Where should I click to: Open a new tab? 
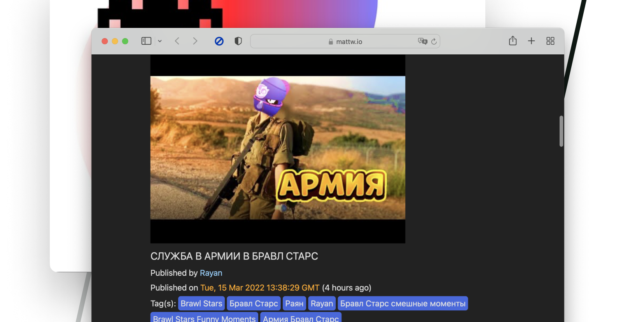click(x=531, y=41)
